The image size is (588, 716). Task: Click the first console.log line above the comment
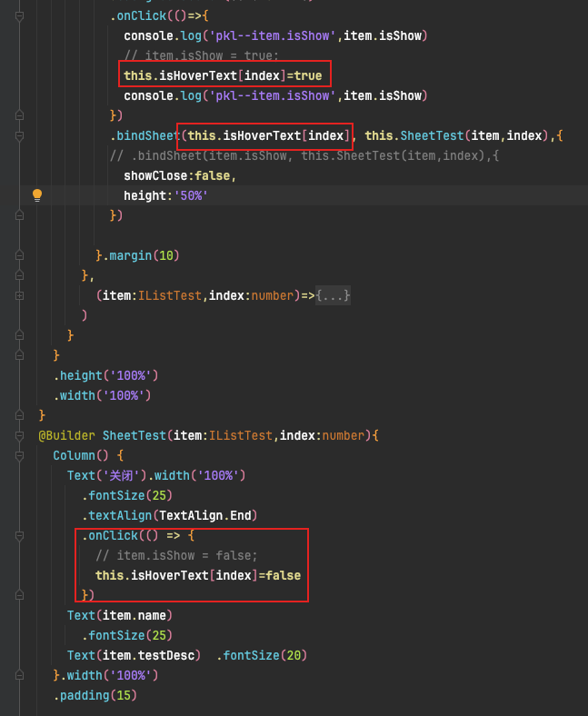point(275,35)
